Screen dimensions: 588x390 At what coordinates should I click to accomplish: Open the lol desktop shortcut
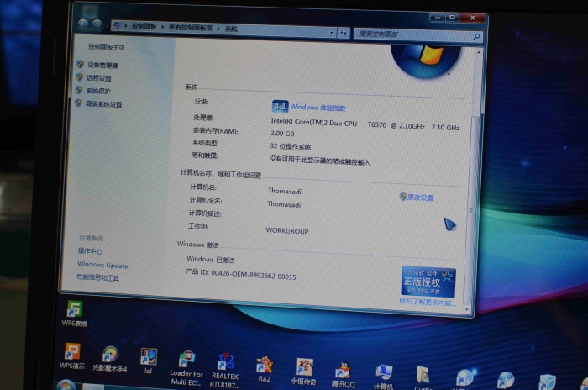149,361
